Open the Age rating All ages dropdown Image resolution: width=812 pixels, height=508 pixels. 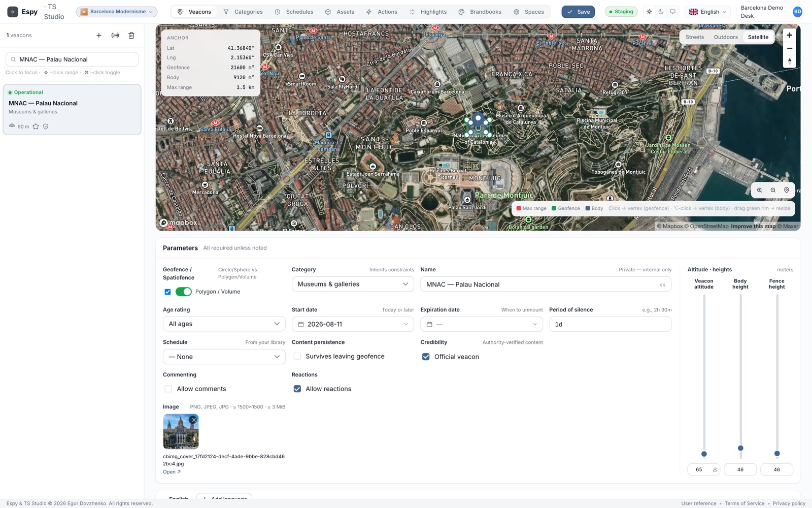224,324
